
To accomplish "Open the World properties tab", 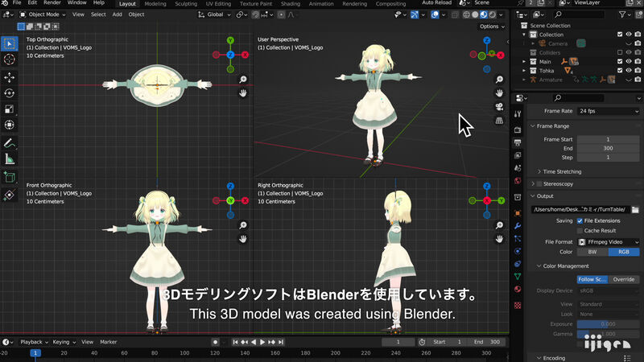I will [518, 181].
